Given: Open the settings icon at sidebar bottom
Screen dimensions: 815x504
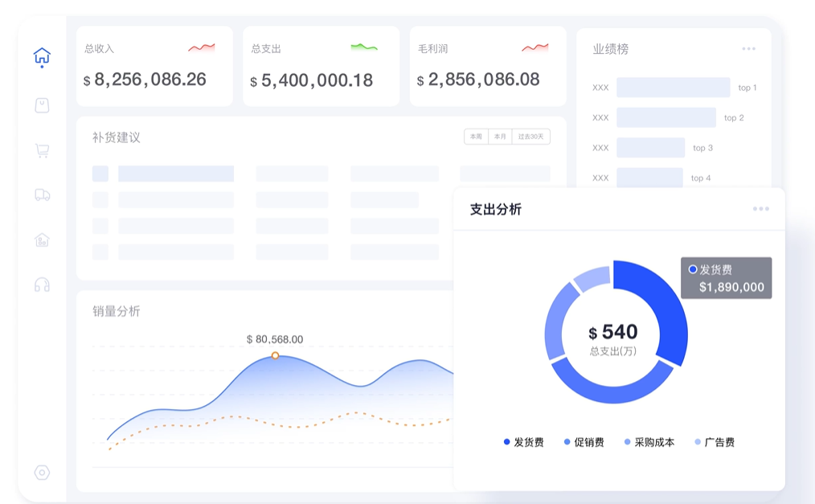Looking at the screenshot, I should point(42,473).
